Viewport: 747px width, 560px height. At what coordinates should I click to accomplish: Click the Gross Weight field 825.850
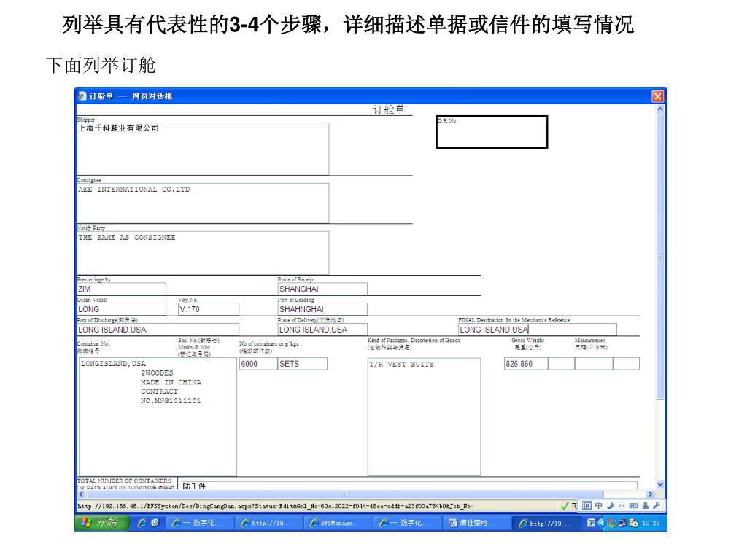(526, 364)
